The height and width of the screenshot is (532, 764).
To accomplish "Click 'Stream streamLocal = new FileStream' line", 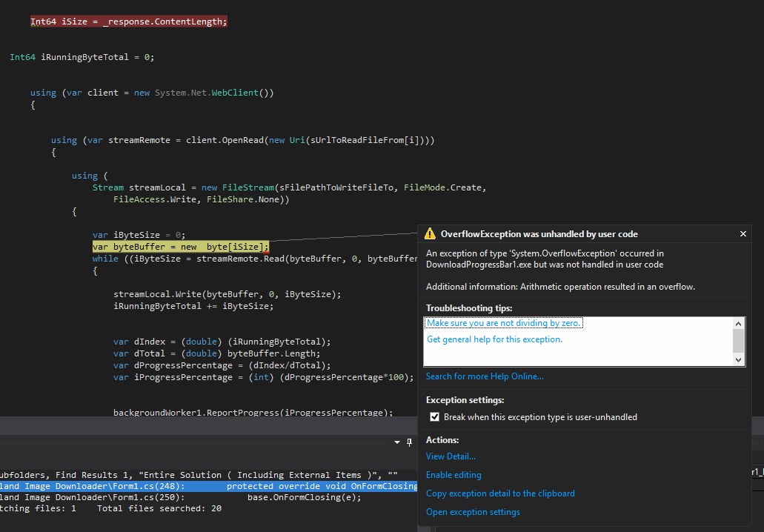I will pos(290,187).
